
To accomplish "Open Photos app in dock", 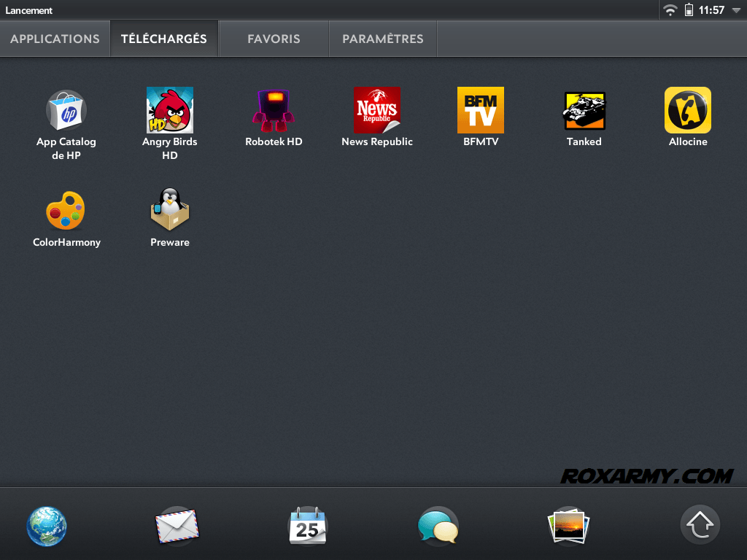I will point(568,526).
